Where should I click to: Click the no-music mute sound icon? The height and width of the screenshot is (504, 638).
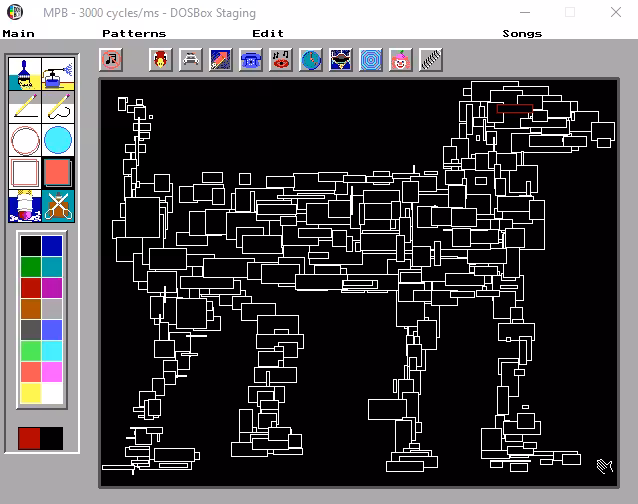click(111, 60)
